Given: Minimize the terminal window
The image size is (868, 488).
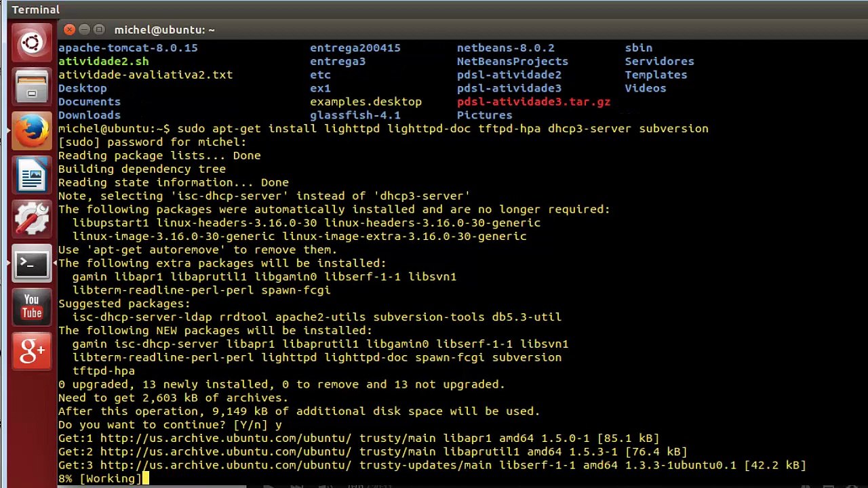Looking at the screenshot, I should 84,30.
